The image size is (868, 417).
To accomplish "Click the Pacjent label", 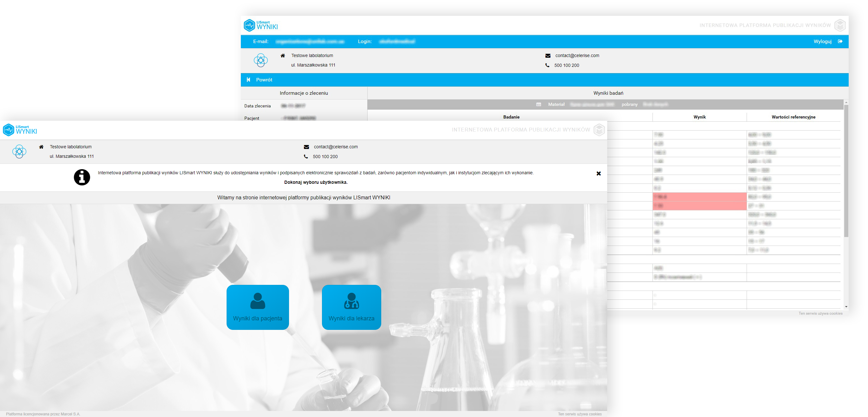I will (x=251, y=118).
